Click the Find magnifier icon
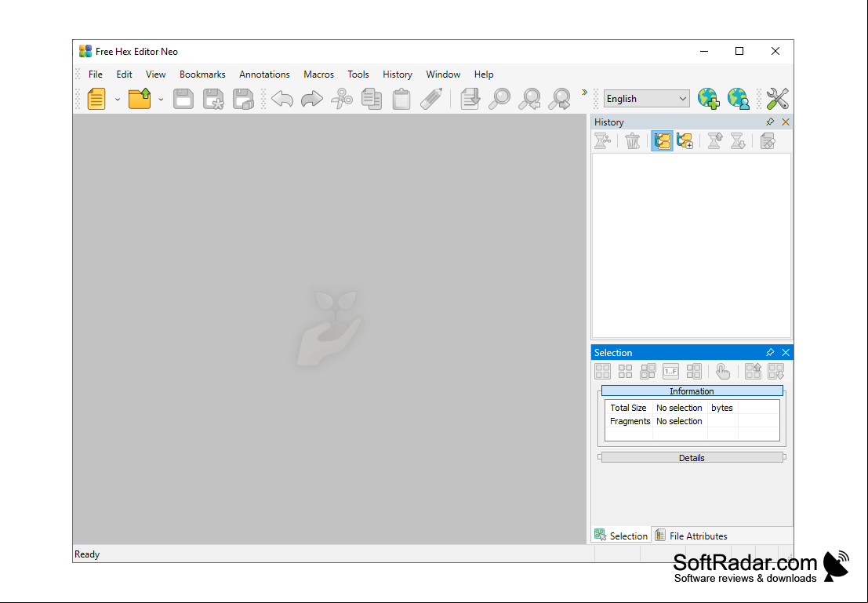This screenshot has height=603, width=868. 499,99
